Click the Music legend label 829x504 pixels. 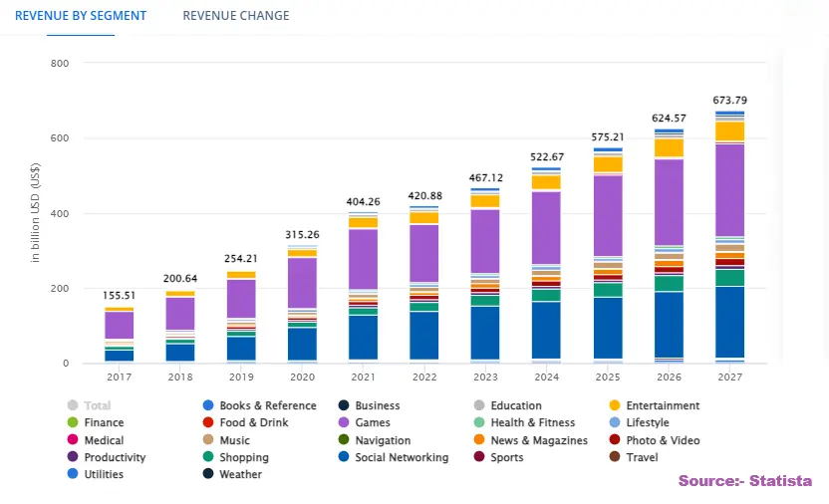[234, 440]
